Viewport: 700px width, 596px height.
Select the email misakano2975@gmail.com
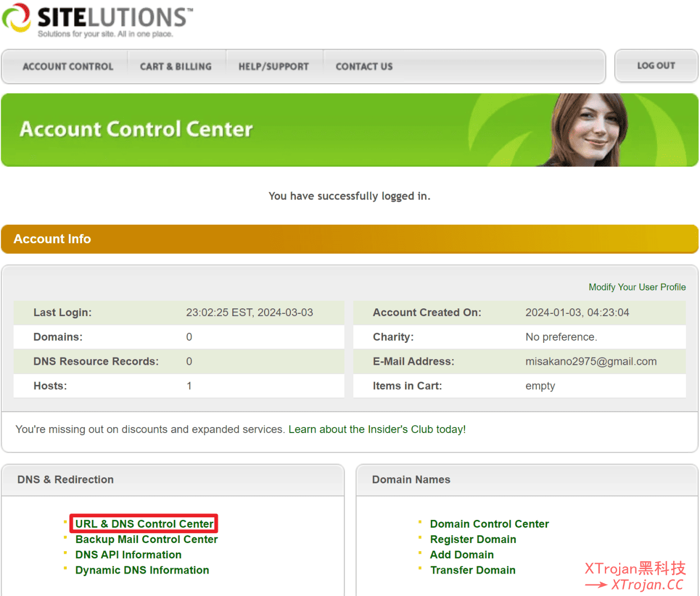(591, 361)
